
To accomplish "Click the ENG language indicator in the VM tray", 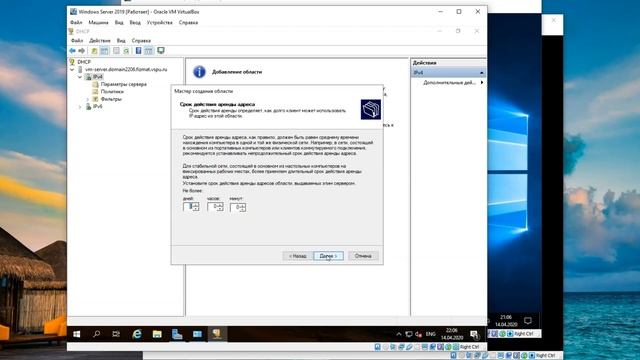I will pyautogui.click(x=431, y=334).
